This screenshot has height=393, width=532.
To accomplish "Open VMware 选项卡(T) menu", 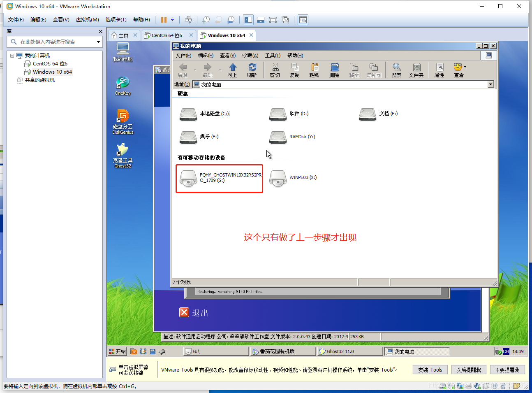I will tap(116, 20).
